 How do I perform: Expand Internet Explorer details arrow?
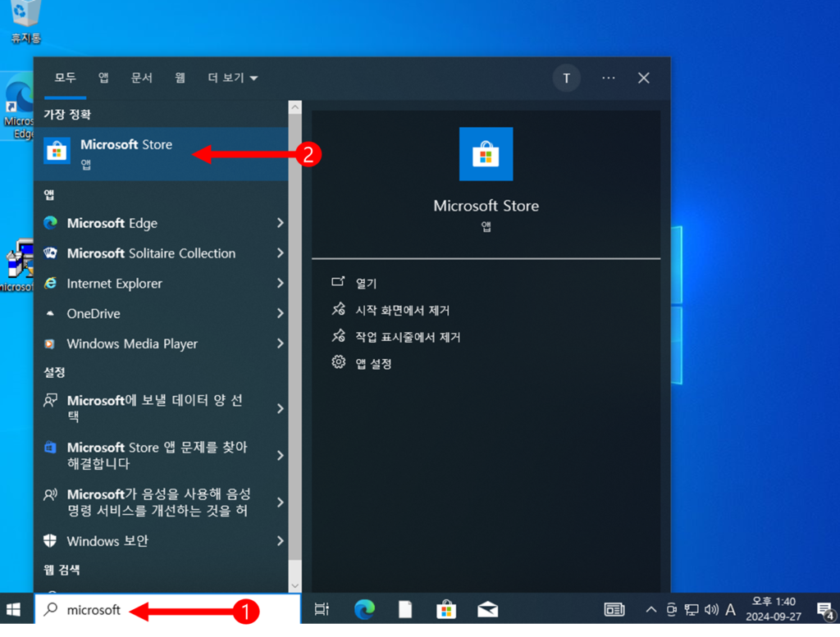coord(281,283)
